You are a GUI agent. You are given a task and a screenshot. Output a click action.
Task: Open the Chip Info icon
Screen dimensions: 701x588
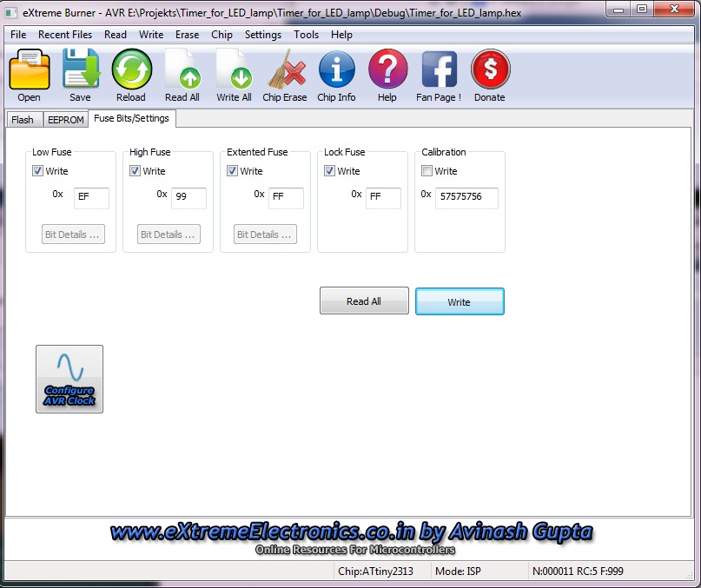coord(336,71)
